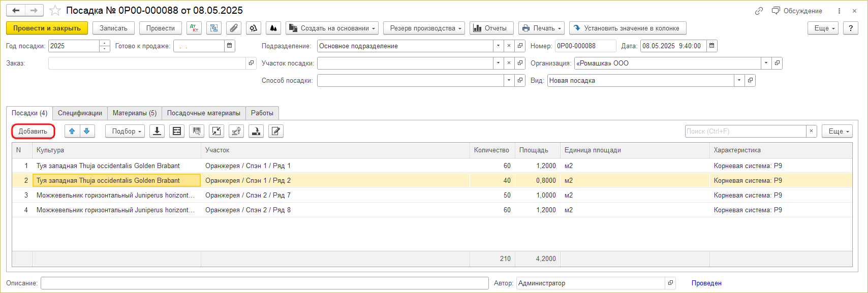Open the Посадочные материалы tab

(x=203, y=113)
